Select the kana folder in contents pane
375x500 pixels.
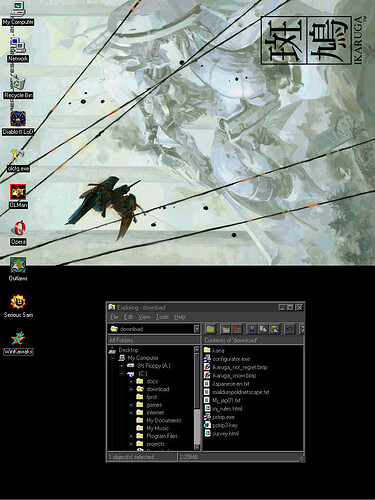pos(214,350)
